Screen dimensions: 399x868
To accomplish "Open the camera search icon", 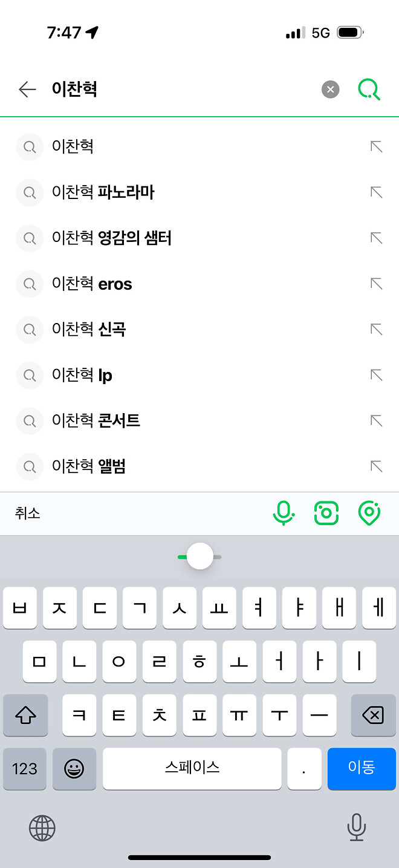I will (x=326, y=513).
